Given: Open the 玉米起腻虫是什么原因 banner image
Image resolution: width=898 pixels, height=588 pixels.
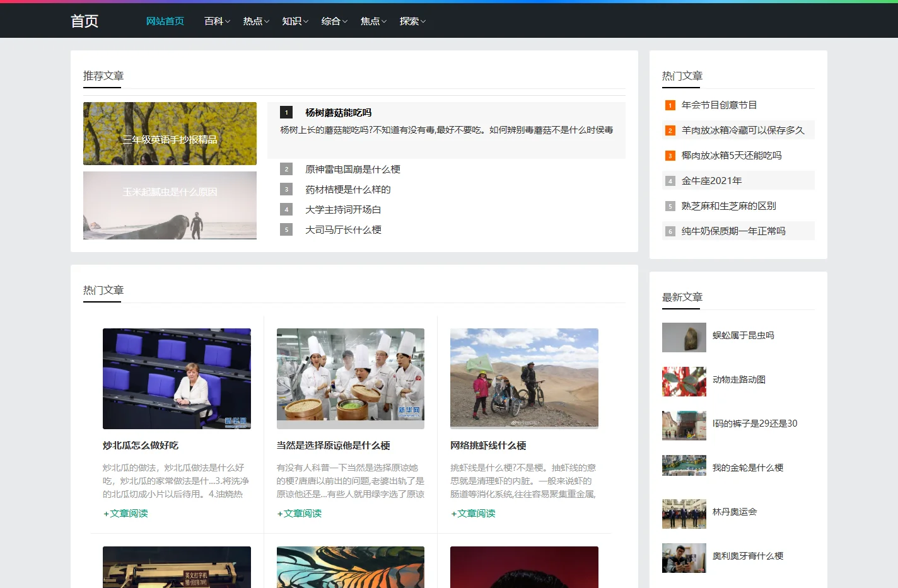Looking at the screenshot, I should click(170, 205).
